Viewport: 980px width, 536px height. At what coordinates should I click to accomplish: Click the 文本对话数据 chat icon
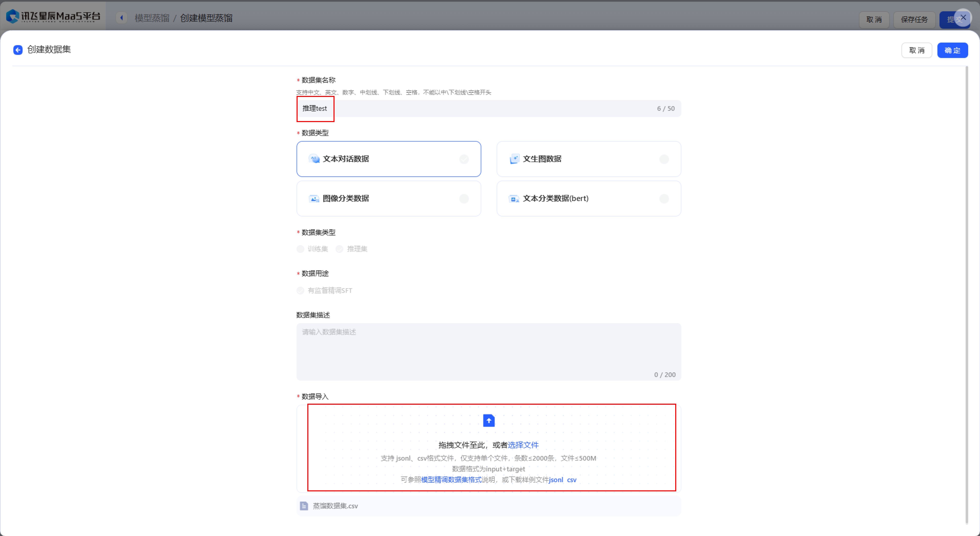tap(314, 159)
